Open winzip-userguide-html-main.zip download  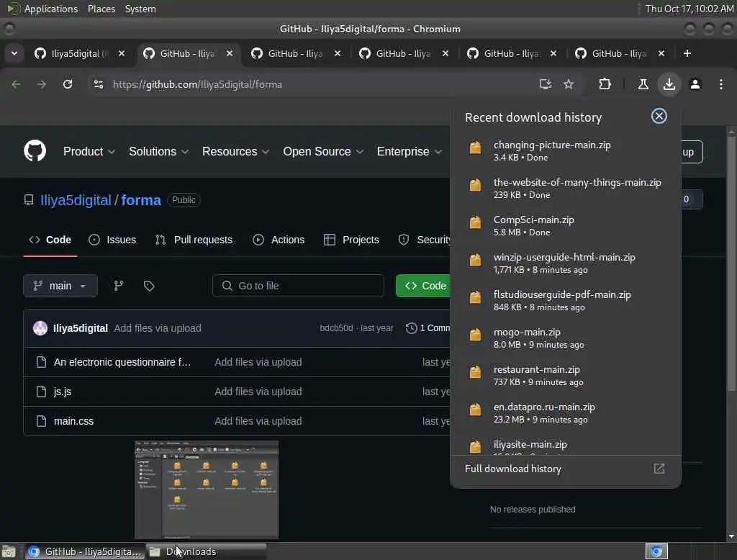tap(566, 263)
